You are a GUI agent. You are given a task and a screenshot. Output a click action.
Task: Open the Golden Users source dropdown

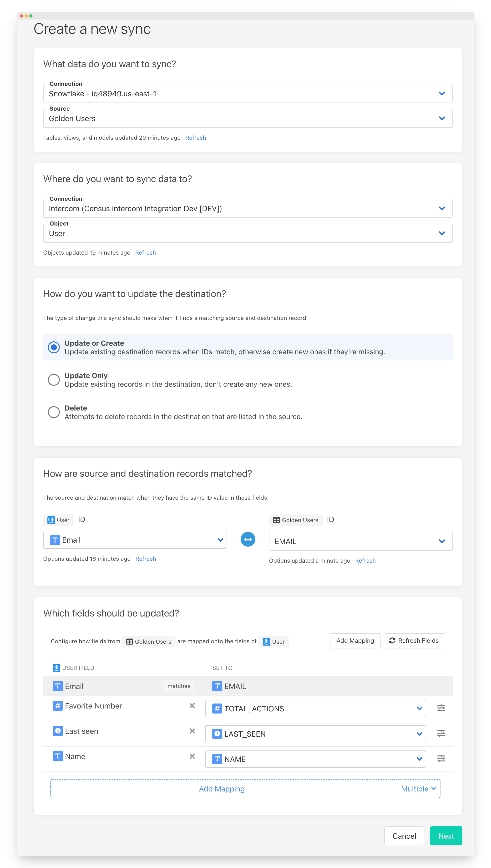click(x=248, y=118)
